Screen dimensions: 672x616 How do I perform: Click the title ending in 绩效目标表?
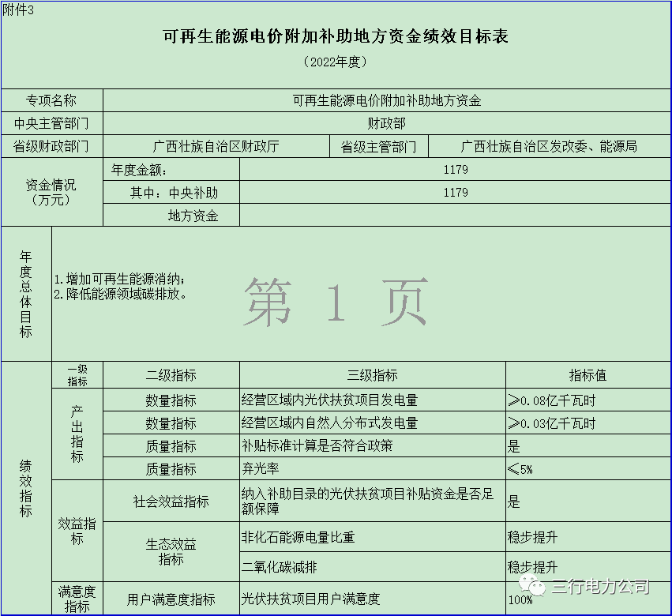(x=335, y=36)
